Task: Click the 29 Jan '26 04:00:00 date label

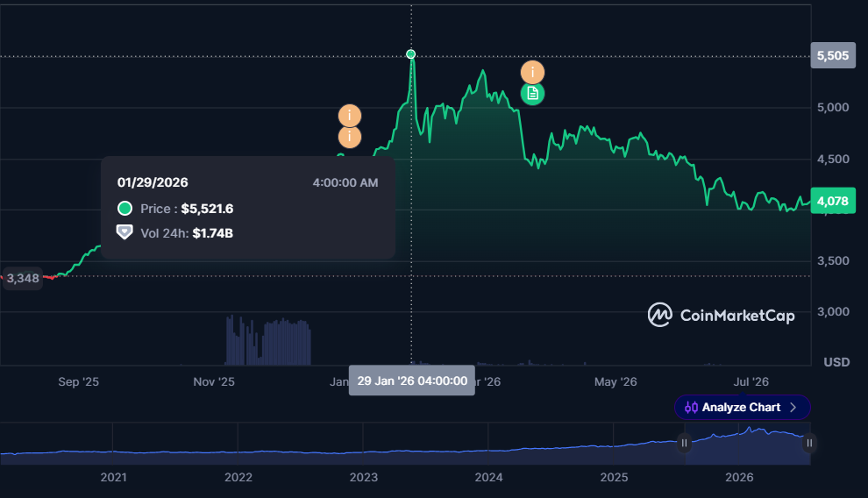Action: click(x=412, y=381)
